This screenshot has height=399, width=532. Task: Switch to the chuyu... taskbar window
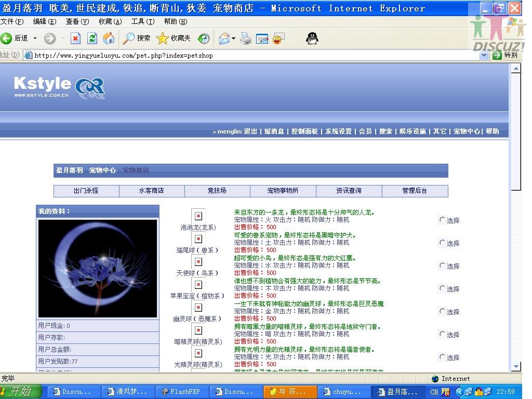pos(343,392)
